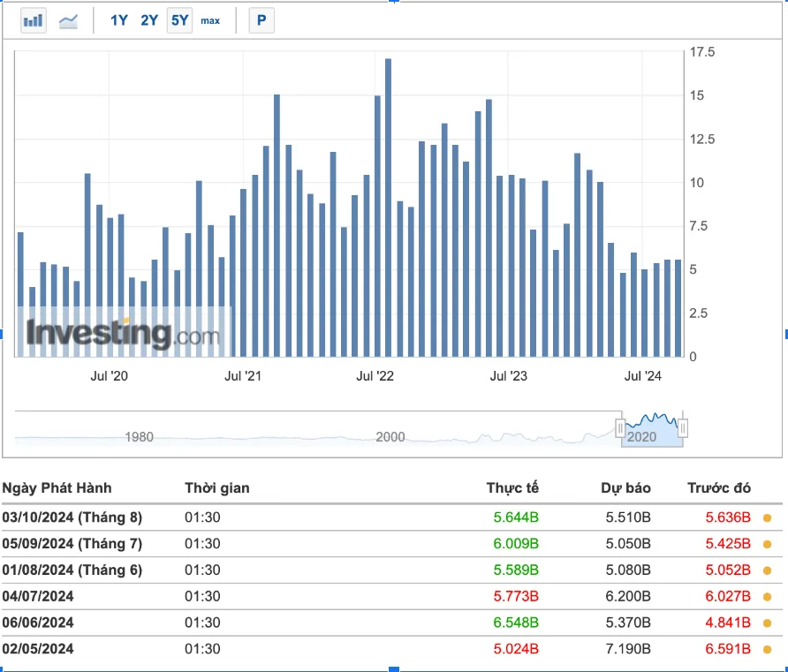This screenshot has width=788, height=672.
Task: Click the orange dot in 04/07/2024 row
Action: tap(767, 597)
